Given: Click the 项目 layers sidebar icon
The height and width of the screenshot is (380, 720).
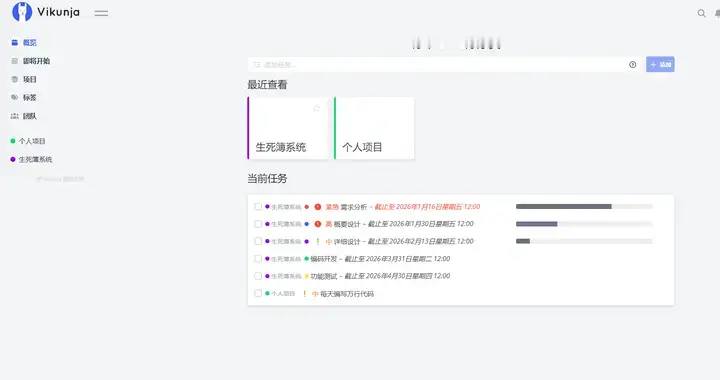Looking at the screenshot, I should tap(15, 79).
